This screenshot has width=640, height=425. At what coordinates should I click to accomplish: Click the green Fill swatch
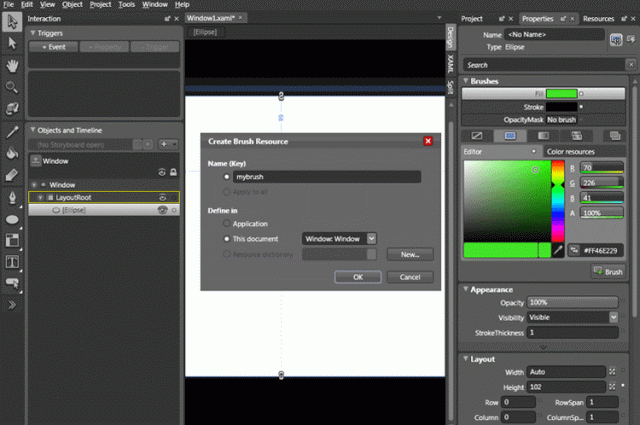(x=561, y=94)
